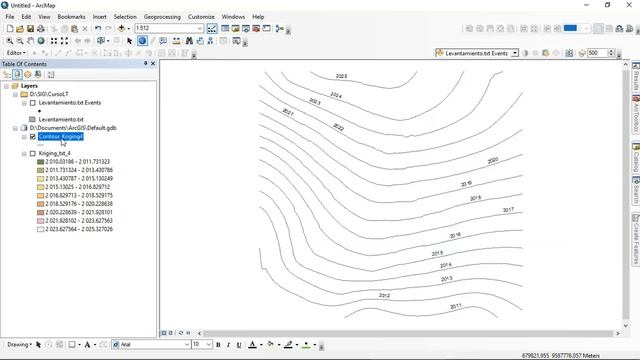This screenshot has width=640, height=360.
Task: Open the Bookmarks menu
Action: click(71, 17)
